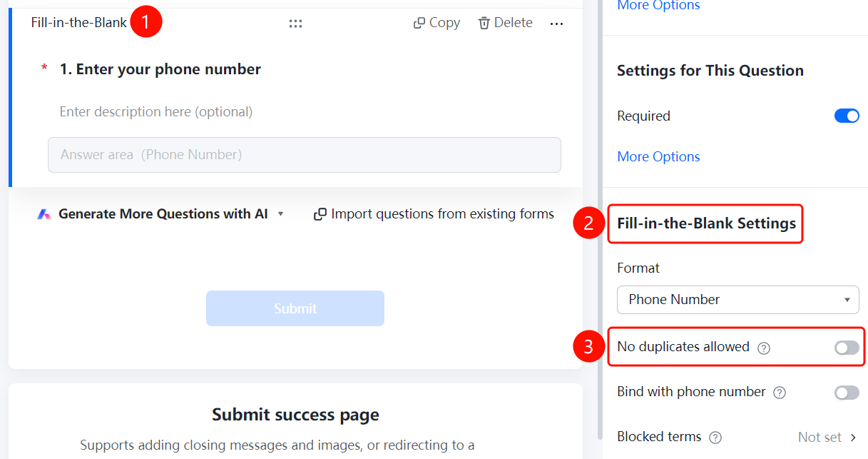Enable No duplicates allowed toggle
The height and width of the screenshot is (459, 868).
pyautogui.click(x=847, y=348)
